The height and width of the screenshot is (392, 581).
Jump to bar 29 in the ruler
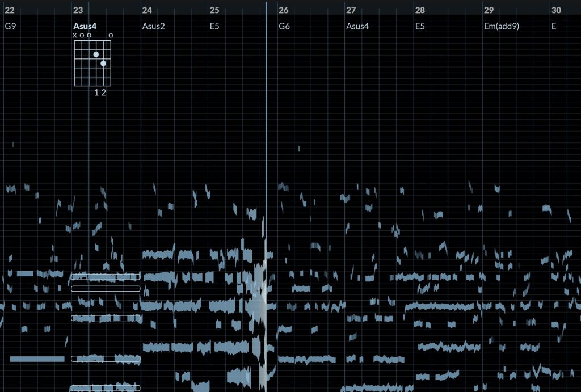point(489,10)
